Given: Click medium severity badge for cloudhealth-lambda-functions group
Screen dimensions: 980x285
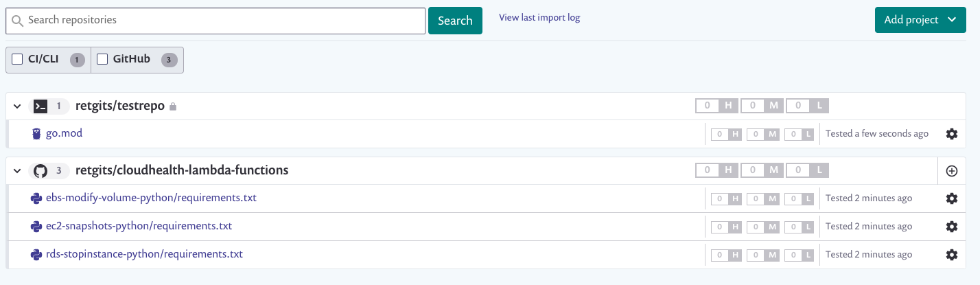Looking at the screenshot, I should pos(762,170).
